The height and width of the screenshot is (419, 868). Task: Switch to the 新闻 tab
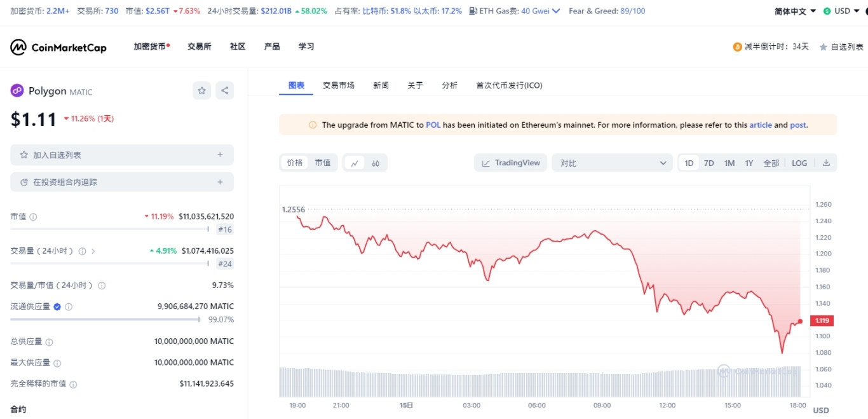[381, 85]
